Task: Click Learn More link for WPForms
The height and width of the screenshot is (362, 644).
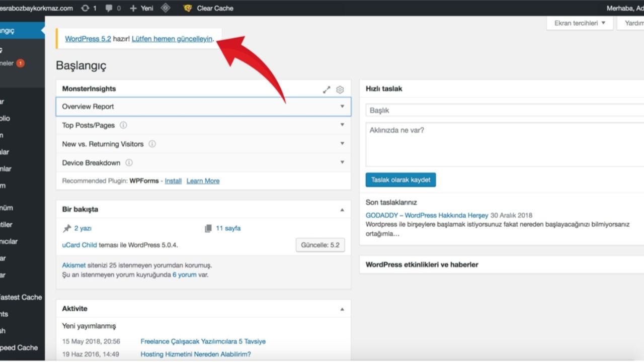Action: tap(203, 181)
